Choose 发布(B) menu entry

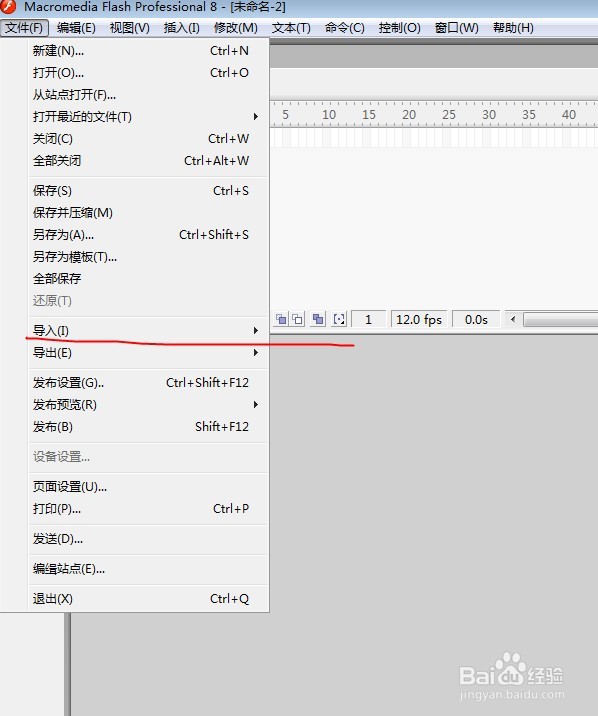148,426
